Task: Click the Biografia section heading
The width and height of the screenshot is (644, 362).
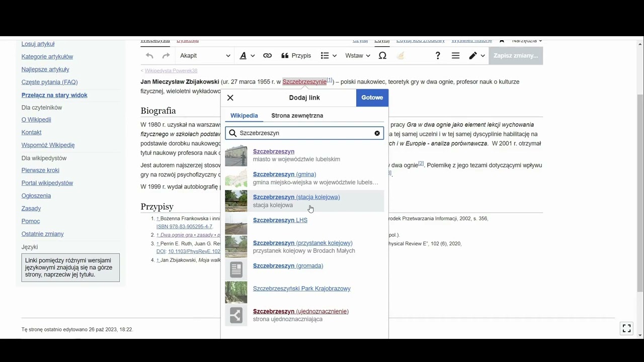Action: [158, 111]
